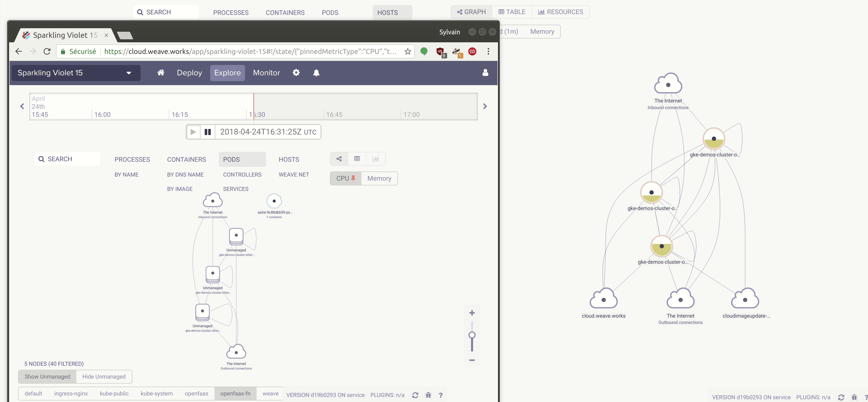Image resolution: width=868 pixels, height=402 pixels.
Task: Switch to resources view icon in inner window
Action: (375, 159)
